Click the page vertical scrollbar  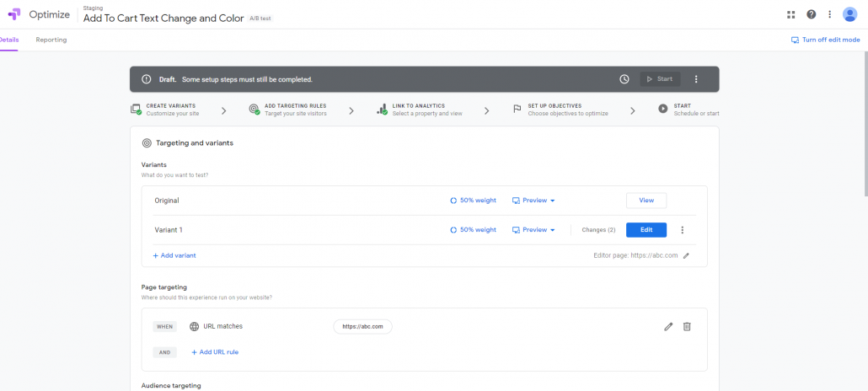pos(865,124)
